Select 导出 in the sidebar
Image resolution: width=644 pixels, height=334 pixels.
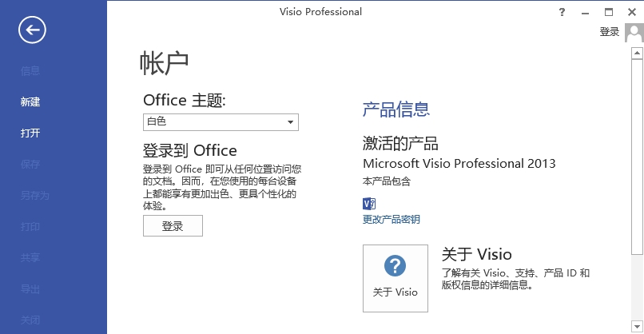coord(30,289)
